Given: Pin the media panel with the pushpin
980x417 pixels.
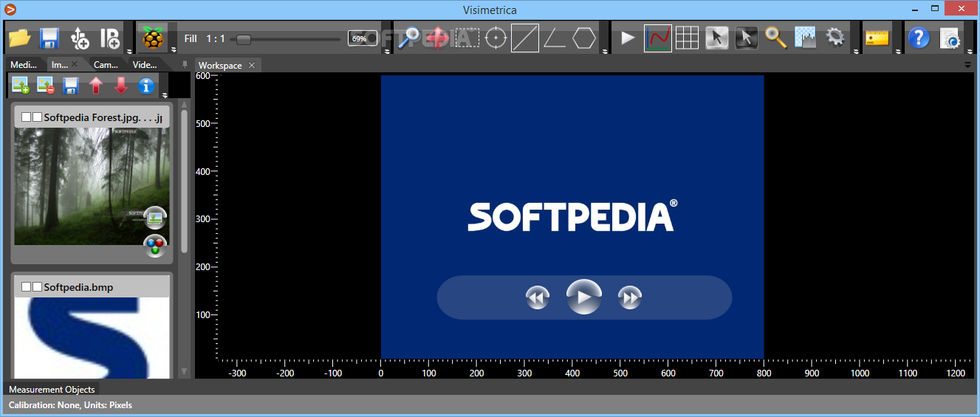Looking at the screenshot, I should click(x=185, y=65).
